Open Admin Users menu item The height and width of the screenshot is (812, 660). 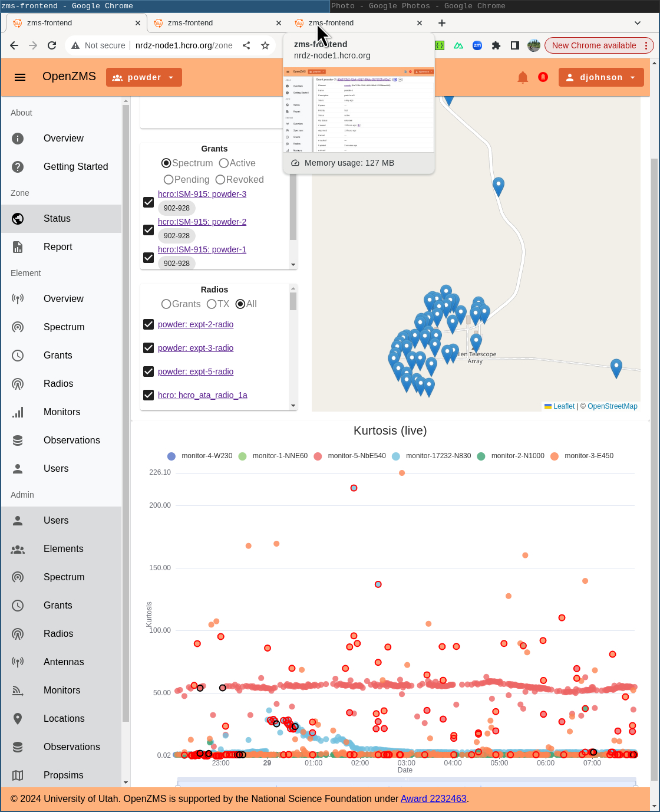(x=61, y=521)
